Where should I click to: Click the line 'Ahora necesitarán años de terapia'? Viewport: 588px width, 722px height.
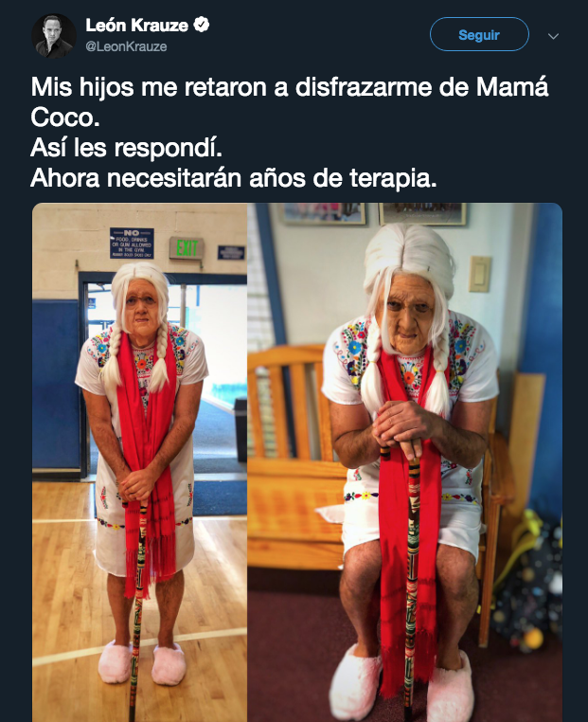coord(233,178)
